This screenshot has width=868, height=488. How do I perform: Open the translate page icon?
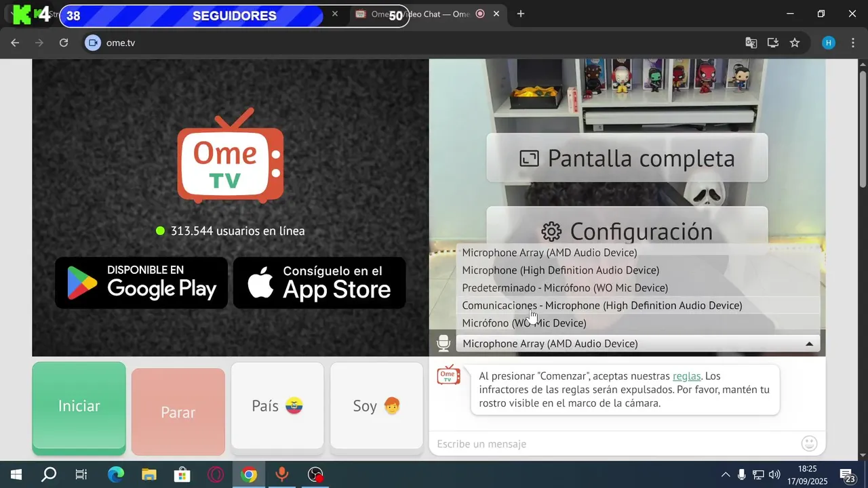click(x=751, y=43)
